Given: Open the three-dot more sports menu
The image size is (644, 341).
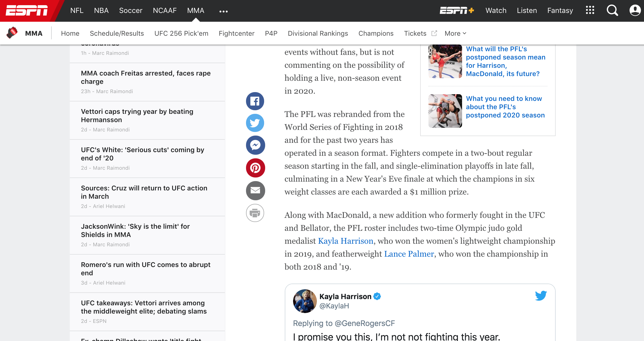Looking at the screenshot, I should (223, 11).
